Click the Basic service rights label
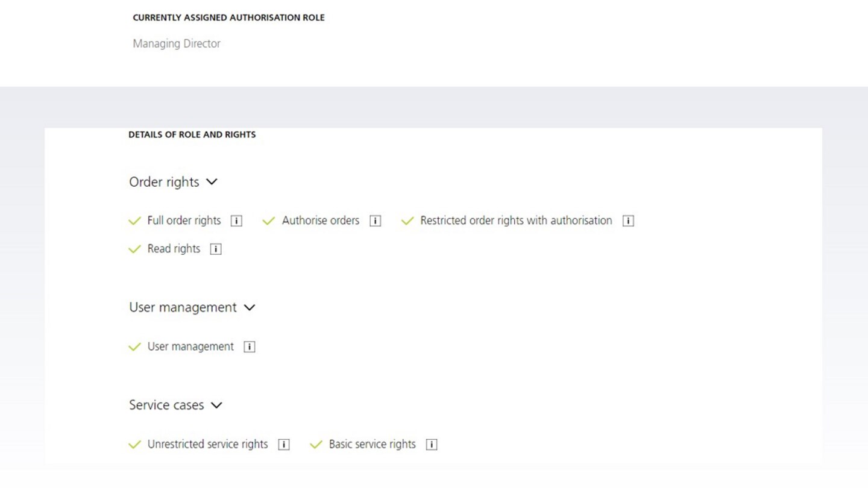This screenshot has width=868, height=488. [x=372, y=445]
